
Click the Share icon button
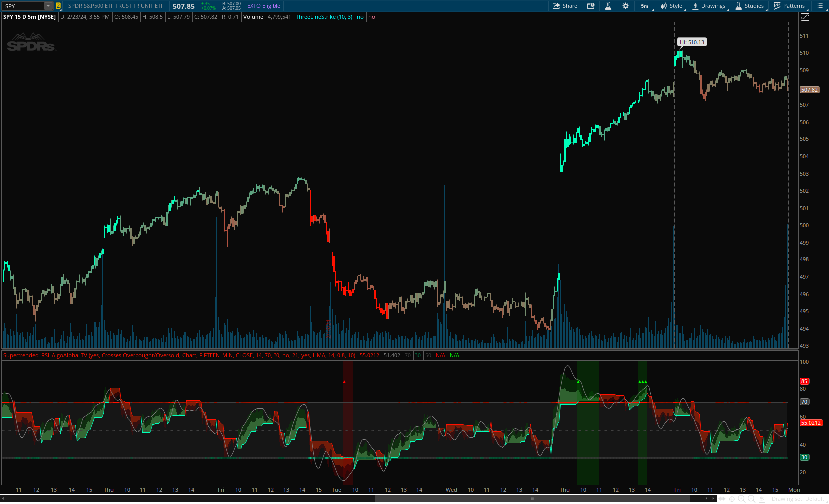[565, 6]
